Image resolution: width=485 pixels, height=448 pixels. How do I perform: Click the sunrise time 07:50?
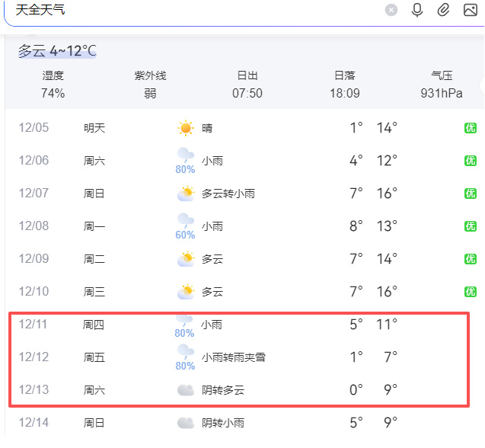[x=247, y=93]
